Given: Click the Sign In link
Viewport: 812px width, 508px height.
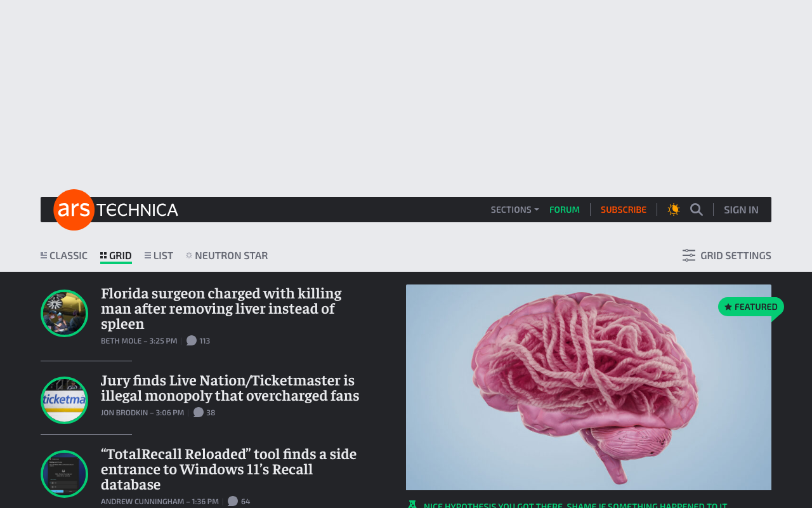Looking at the screenshot, I should click(741, 208).
